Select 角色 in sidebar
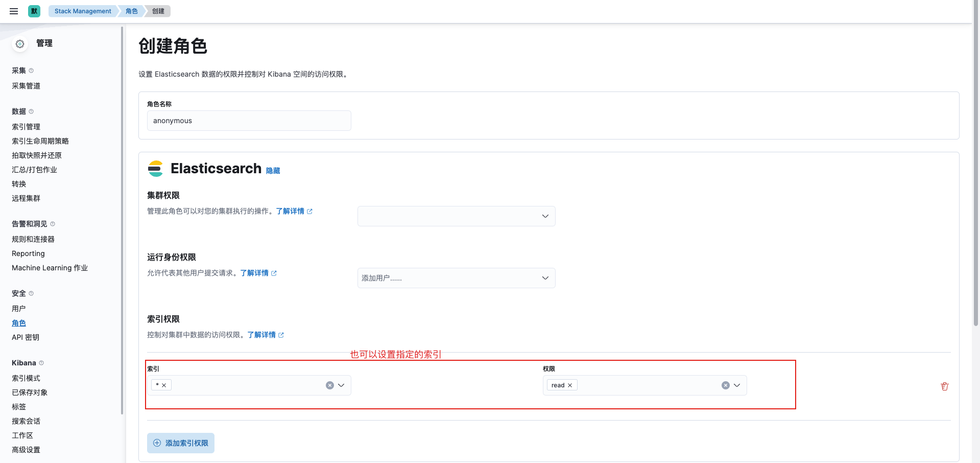 [x=19, y=323]
